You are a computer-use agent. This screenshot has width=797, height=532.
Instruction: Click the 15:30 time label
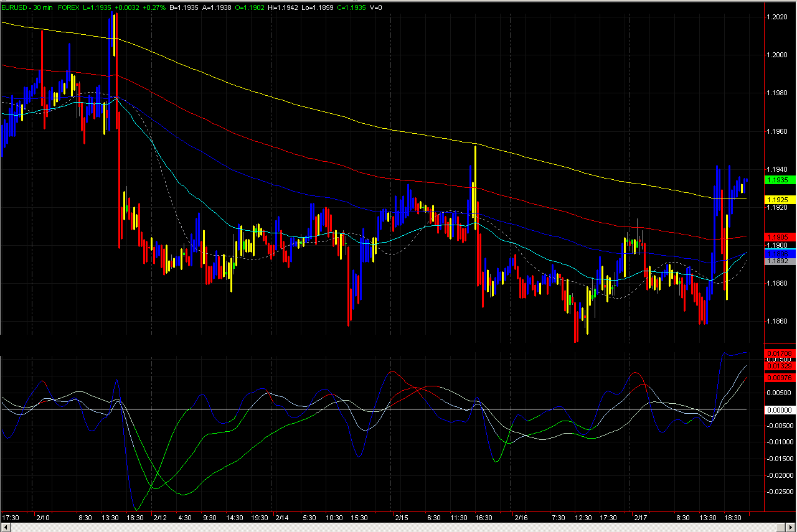click(359, 518)
